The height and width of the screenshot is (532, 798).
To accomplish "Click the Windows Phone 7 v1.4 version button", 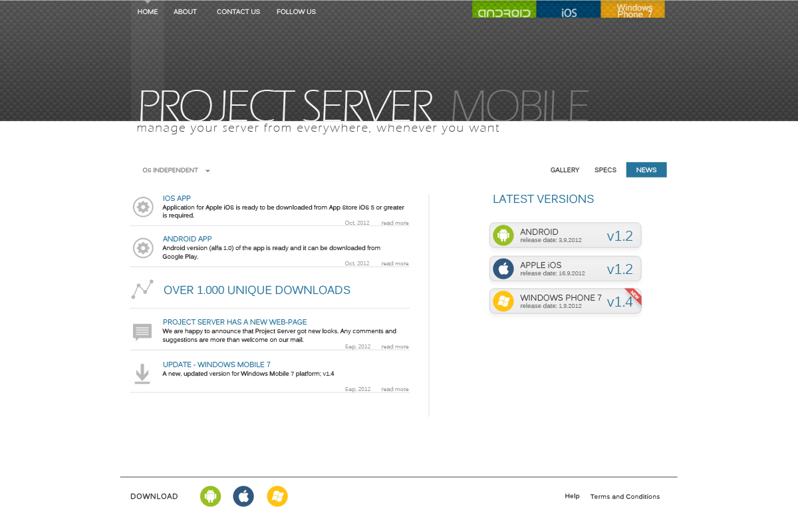I will (x=565, y=301).
